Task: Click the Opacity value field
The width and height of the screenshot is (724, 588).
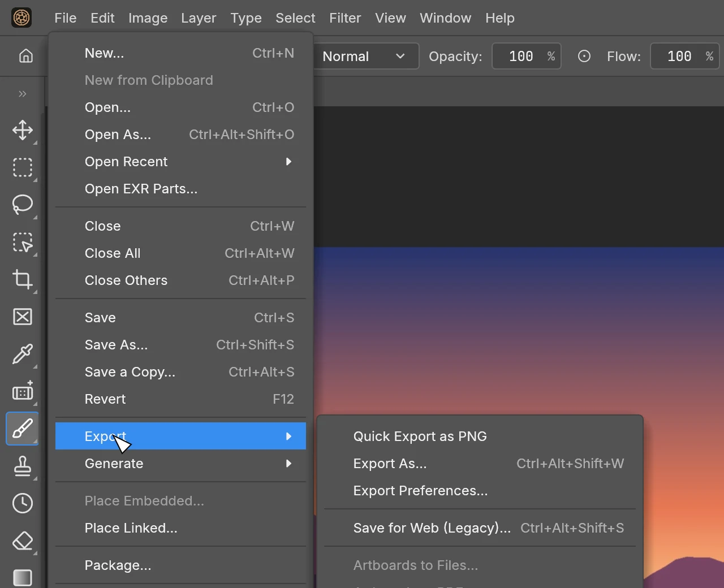Action: click(x=526, y=56)
